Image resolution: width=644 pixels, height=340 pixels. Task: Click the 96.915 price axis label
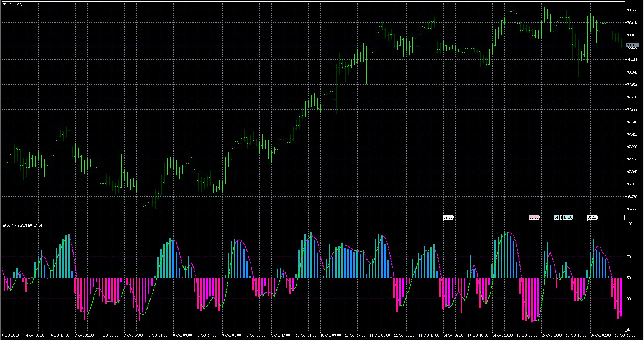[632, 184]
